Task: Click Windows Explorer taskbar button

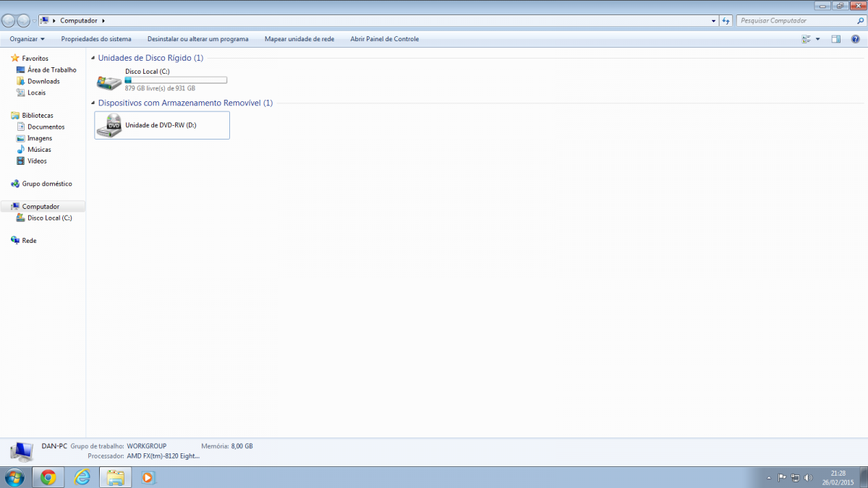Action: pyautogui.click(x=115, y=477)
